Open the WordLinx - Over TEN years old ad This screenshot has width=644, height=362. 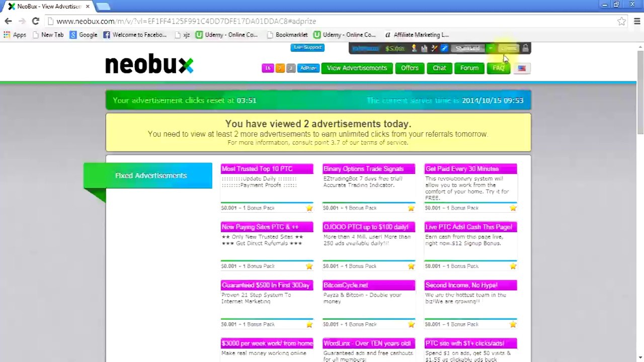369,343
